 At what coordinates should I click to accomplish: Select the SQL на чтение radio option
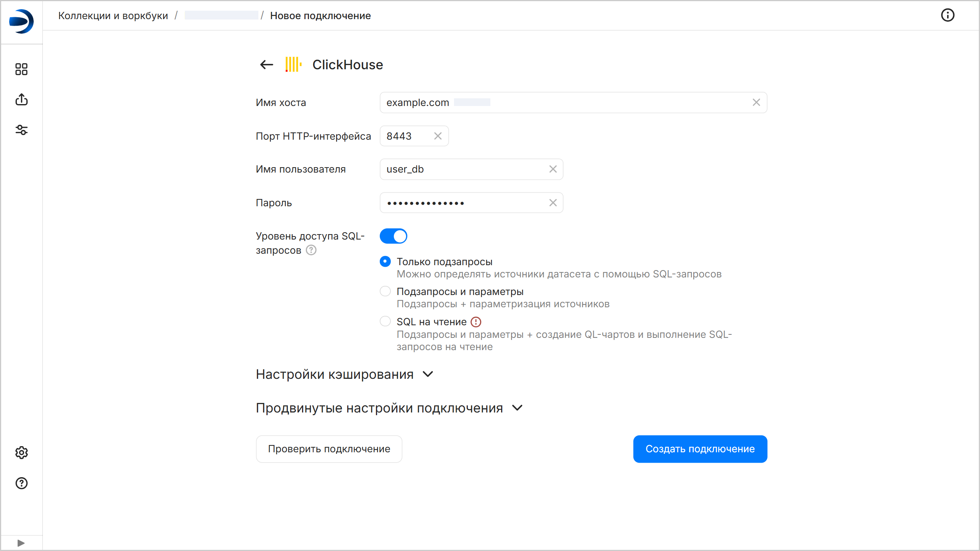pyautogui.click(x=385, y=321)
